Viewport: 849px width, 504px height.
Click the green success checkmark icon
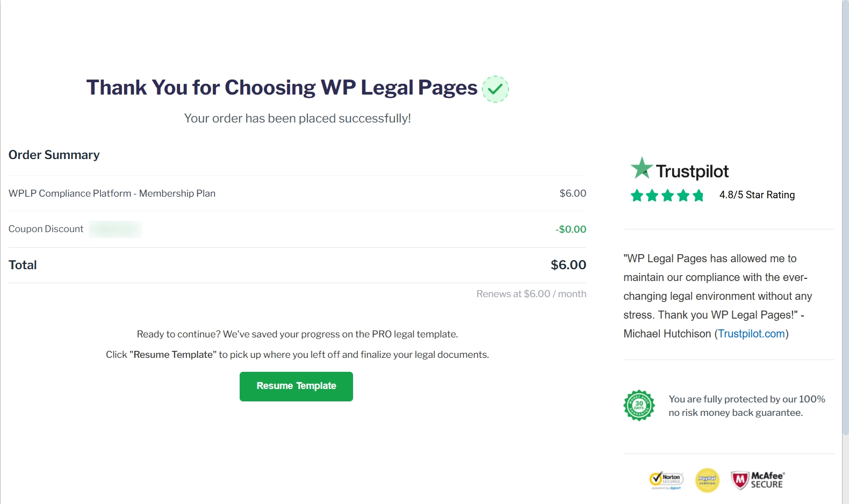[x=495, y=89]
